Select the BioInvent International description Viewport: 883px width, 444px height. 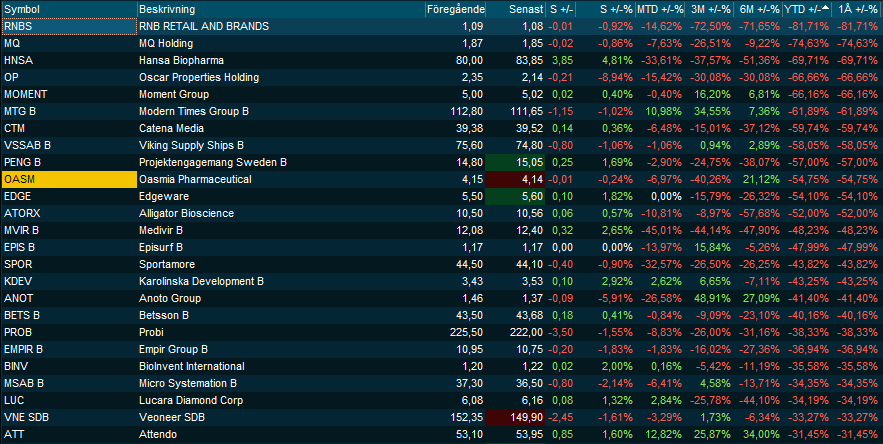point(192,366)
